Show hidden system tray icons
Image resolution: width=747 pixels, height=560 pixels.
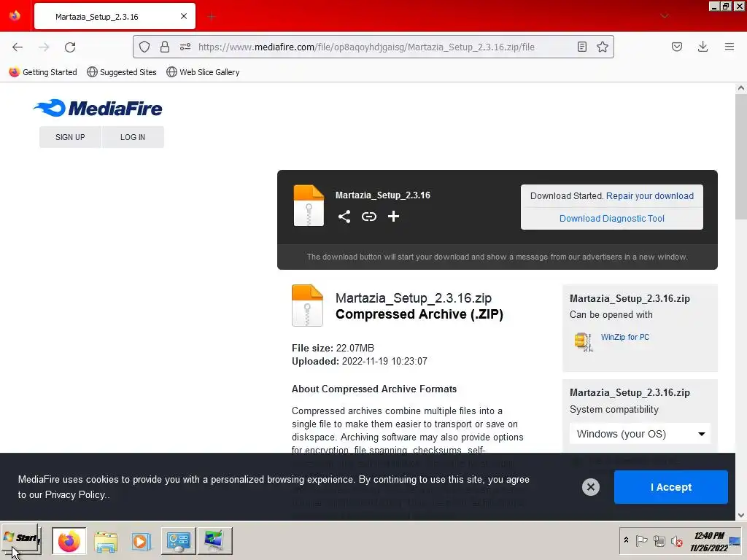[x=626, y=540]
